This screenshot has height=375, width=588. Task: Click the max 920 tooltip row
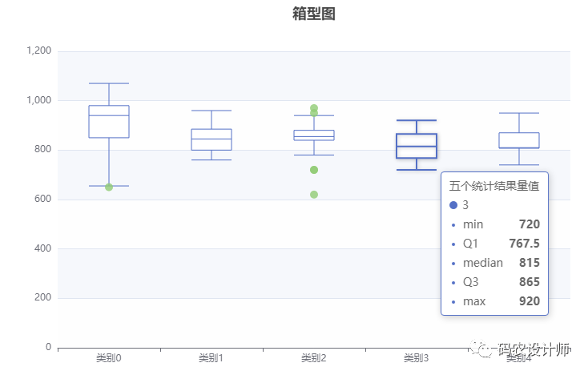(494, 301)
